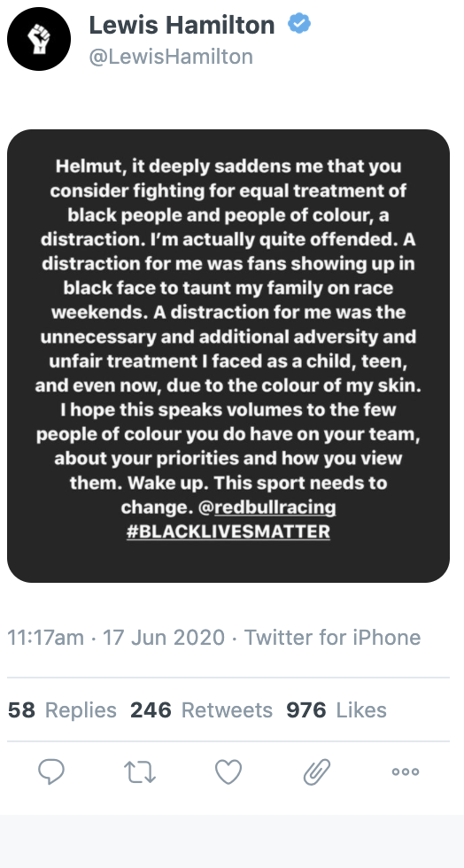The height and width of the screenshot is (868, 464).
Task: Click the paperclip copy-link icon
Action: point(317,771)
